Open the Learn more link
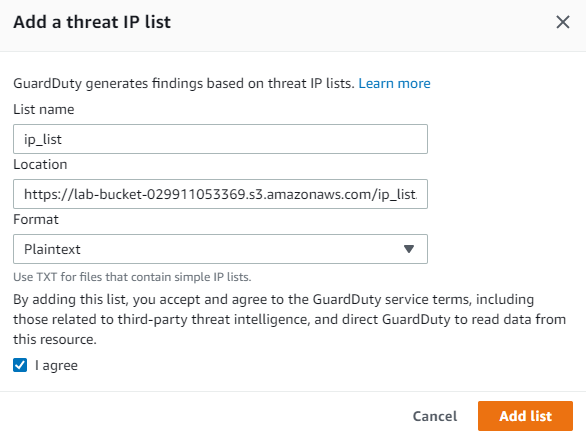 [x=394, y=83]
